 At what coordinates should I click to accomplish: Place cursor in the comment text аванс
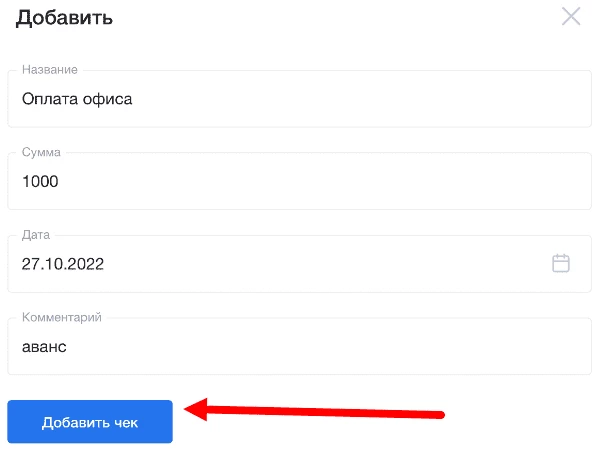pyautogui.click(x=44, y=347)
